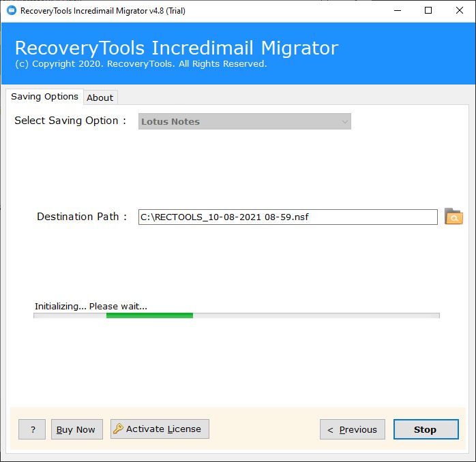Minimize the Incredimail Migrator window
The height and width of the screenshot is (462, 476).
coord(398,11)
